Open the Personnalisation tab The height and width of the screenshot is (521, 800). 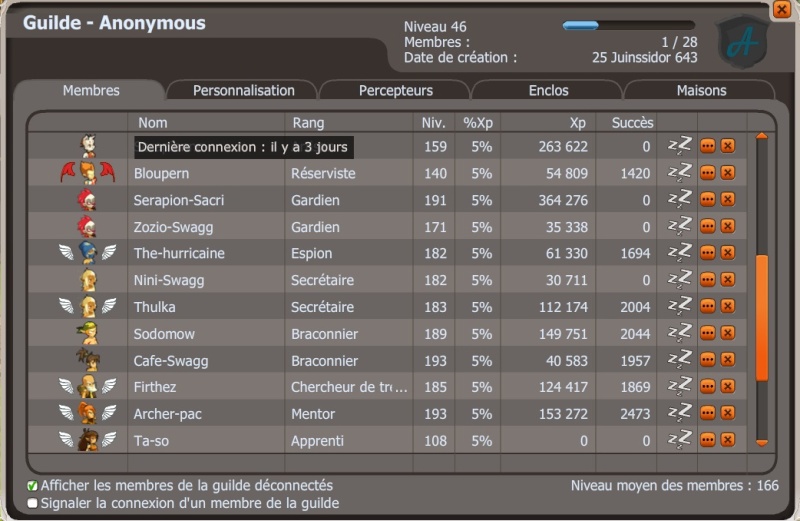point(243,90)
